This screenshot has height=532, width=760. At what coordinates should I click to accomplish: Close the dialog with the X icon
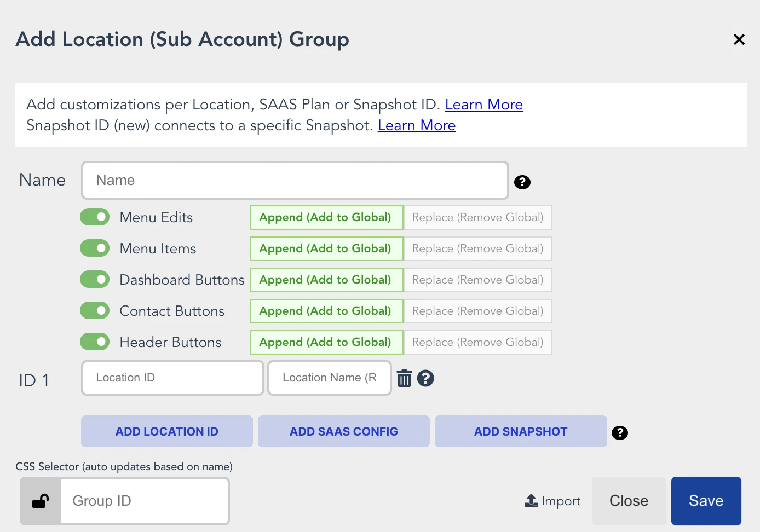[x=739, y=39]
